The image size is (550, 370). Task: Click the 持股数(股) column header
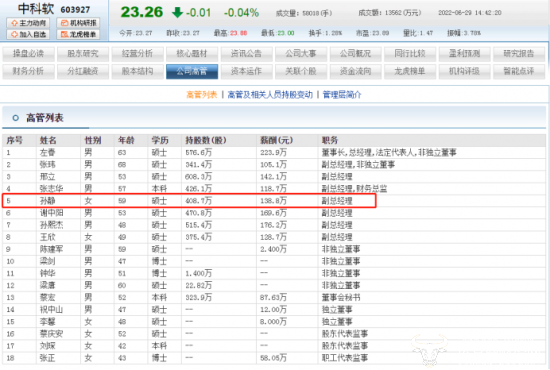[206, 141]
